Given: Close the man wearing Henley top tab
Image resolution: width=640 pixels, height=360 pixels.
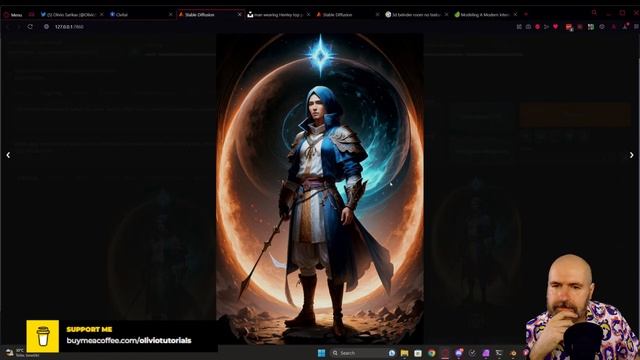Looking at the screenshot, I should (x=309, y=15).
